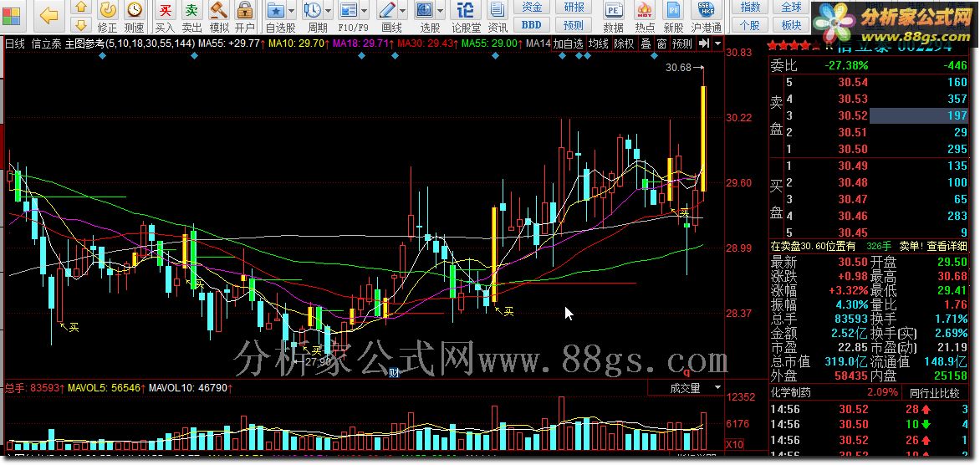Open chart header dropdown triangle menu
Image resolution: width=980 pixels, height=465 pixels.
(717, 43)
